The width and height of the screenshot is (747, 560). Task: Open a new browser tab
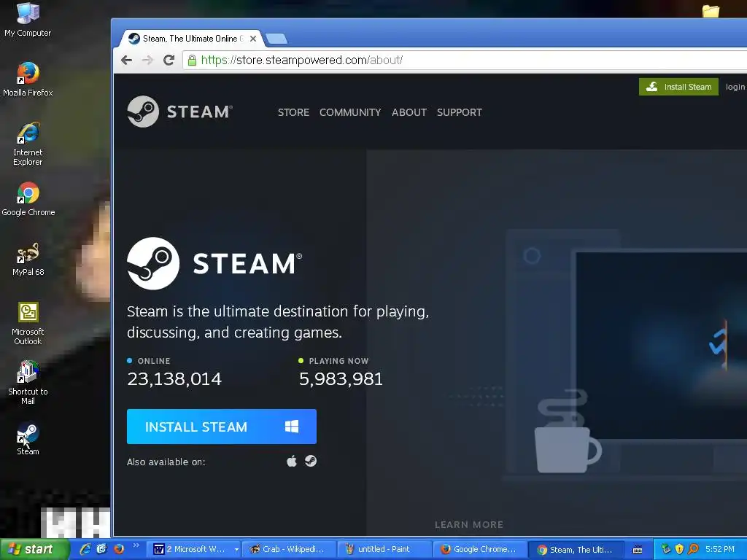pyautogui.click(x=276, y=39)
